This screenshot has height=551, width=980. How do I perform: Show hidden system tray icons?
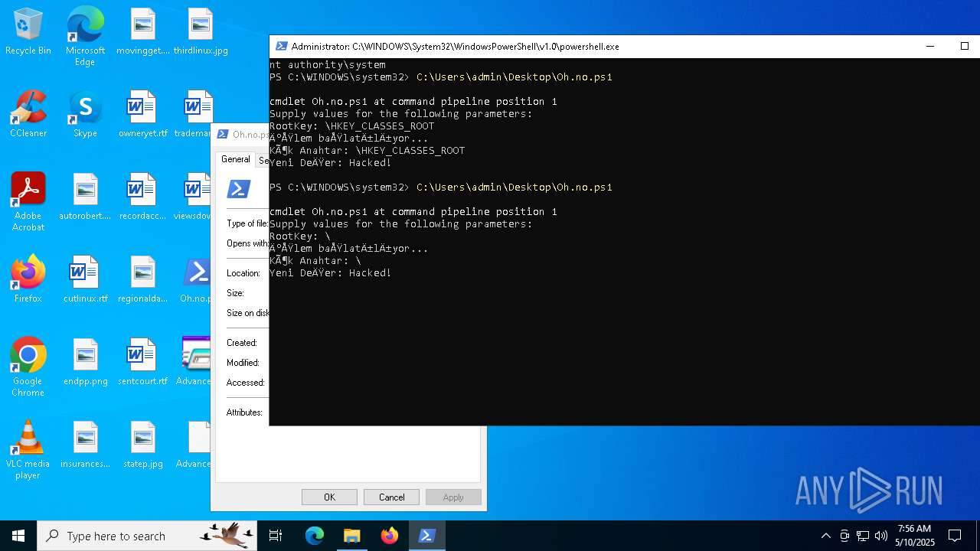point(825,536)
